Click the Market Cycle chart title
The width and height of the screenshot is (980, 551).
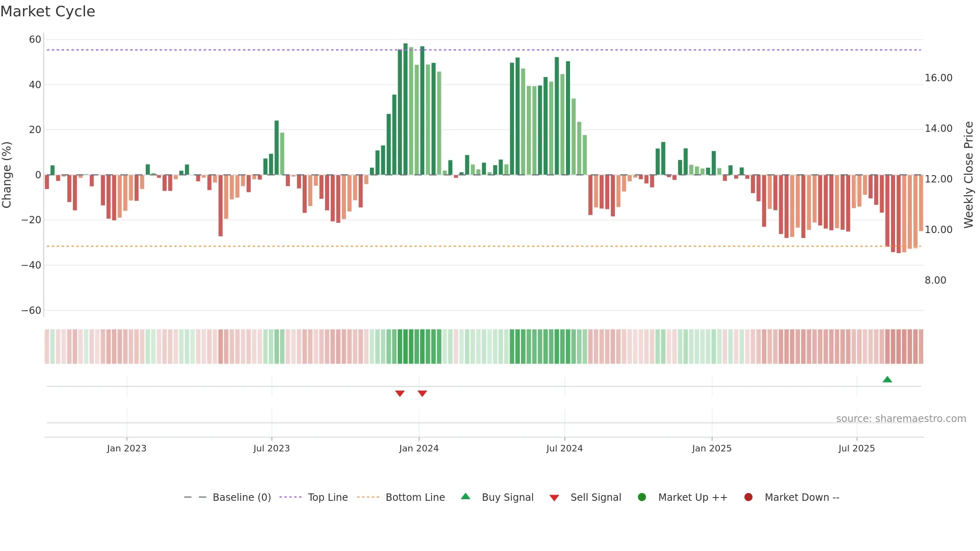[x=48, y=11]
